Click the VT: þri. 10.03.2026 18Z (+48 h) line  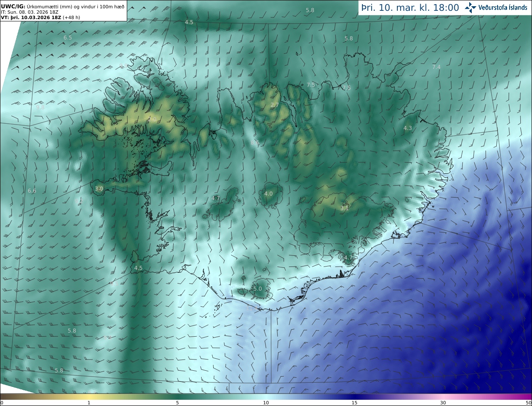(41, 18)
